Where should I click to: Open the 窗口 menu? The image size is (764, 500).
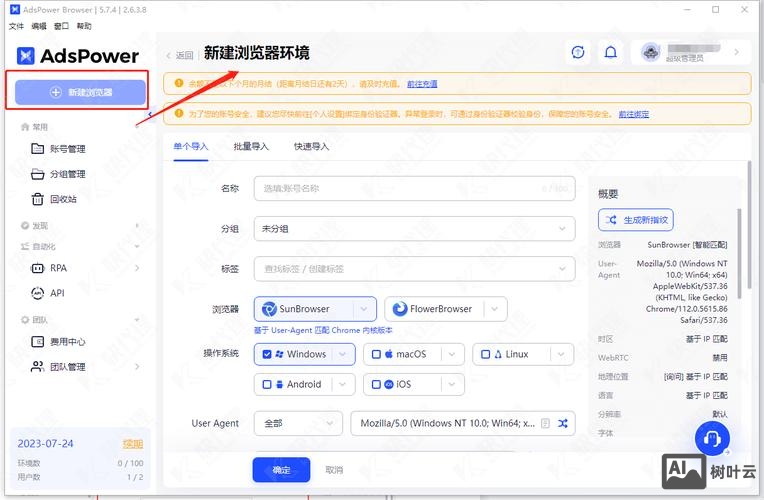(61, 26)
